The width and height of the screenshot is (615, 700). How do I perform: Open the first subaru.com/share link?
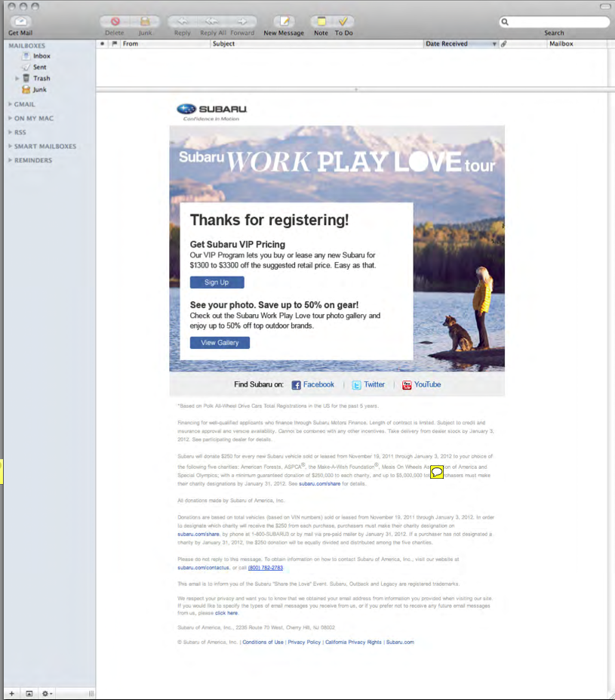(x=319, y=483)
